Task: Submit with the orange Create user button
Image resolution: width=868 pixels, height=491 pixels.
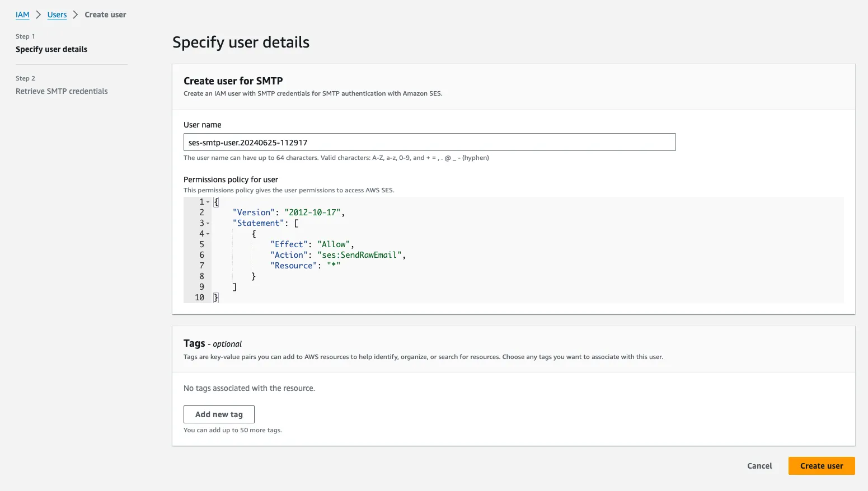Action: [821, 465]
